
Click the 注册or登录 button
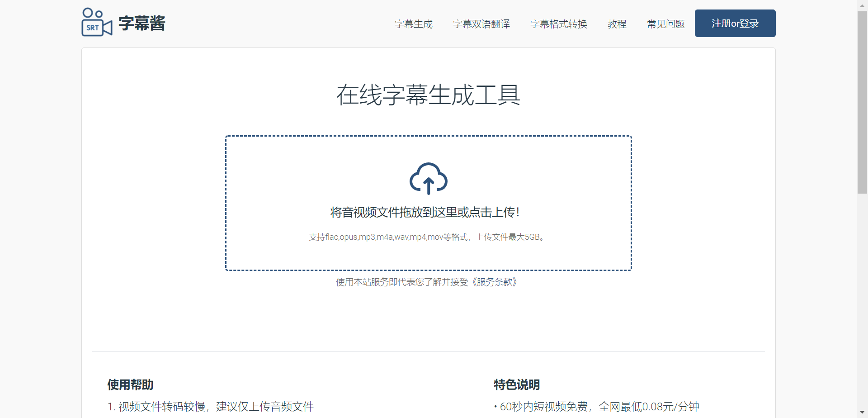[x=735, y=23]
